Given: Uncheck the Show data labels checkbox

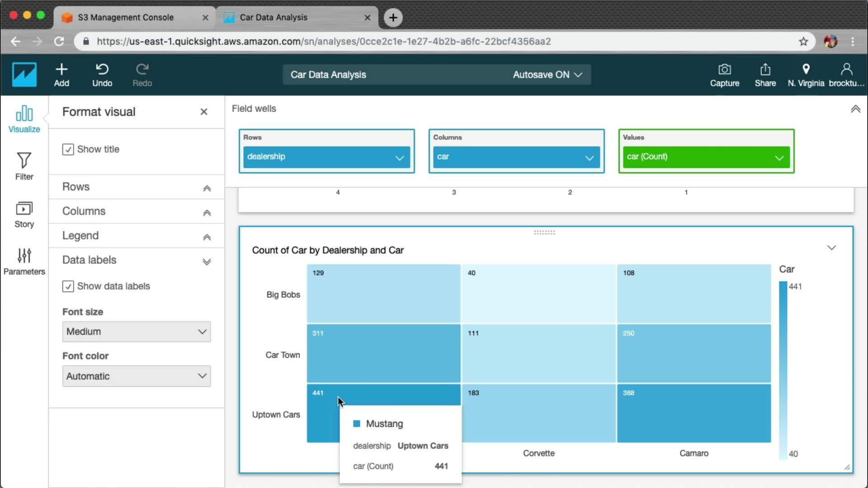Looking at the screenshot, I should pyautogui.click(x=68, y=286).
